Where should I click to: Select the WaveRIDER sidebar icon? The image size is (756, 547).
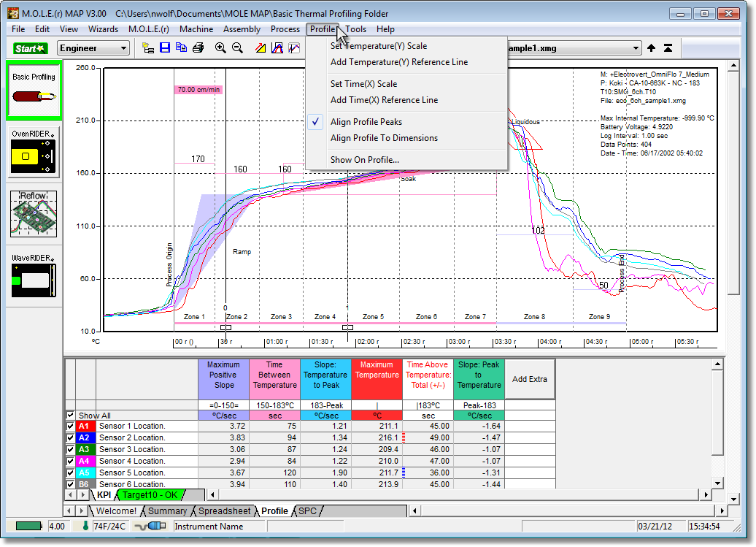[34, 275]
